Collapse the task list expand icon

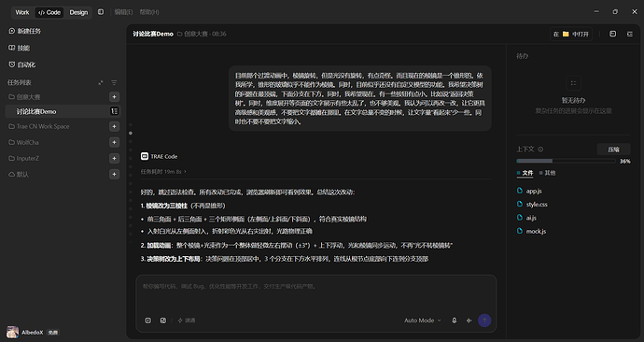[x=101, y=82]
